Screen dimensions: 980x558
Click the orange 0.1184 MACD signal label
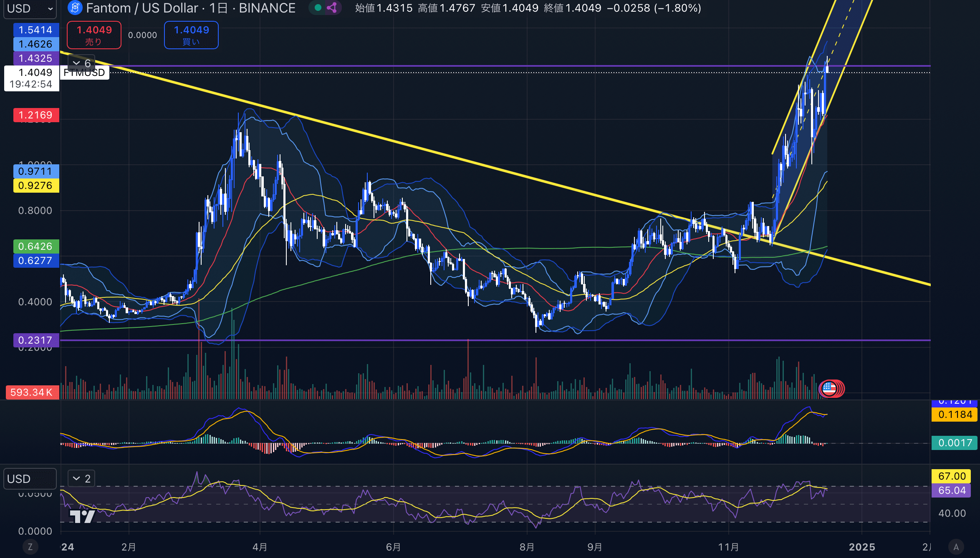955,415
